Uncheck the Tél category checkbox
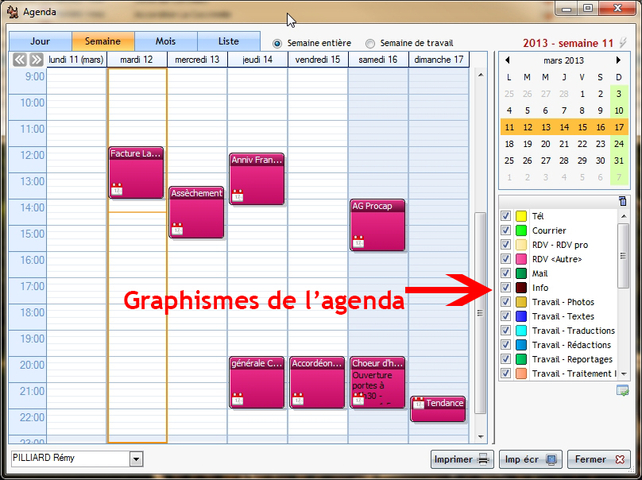Viewport: 642px width, 480px height. (506, 216)
